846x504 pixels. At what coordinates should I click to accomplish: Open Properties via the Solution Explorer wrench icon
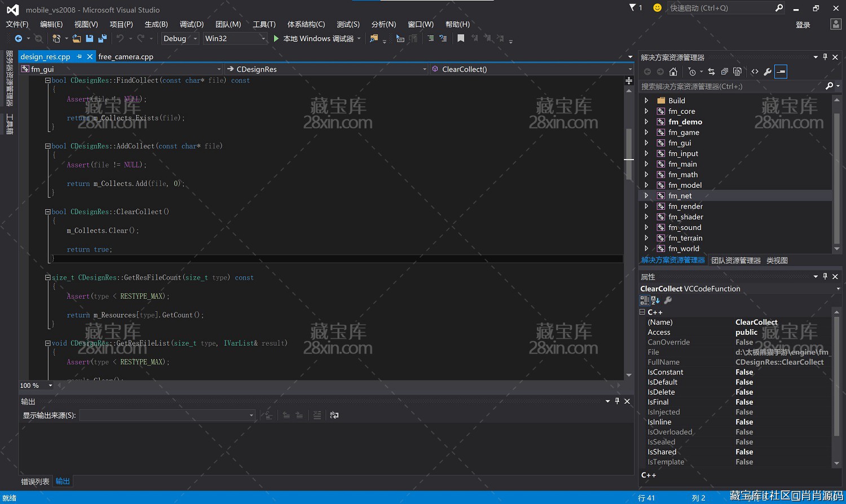pos(768,72)
